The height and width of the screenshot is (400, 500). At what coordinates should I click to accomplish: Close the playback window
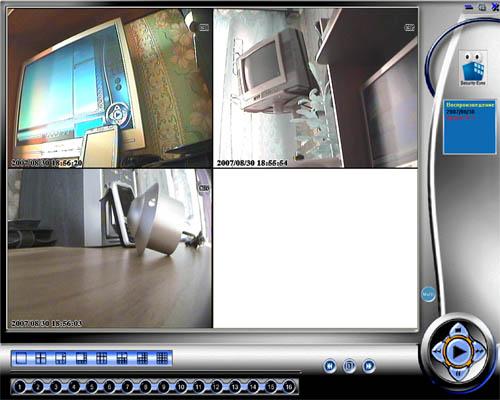coord(495,7)
